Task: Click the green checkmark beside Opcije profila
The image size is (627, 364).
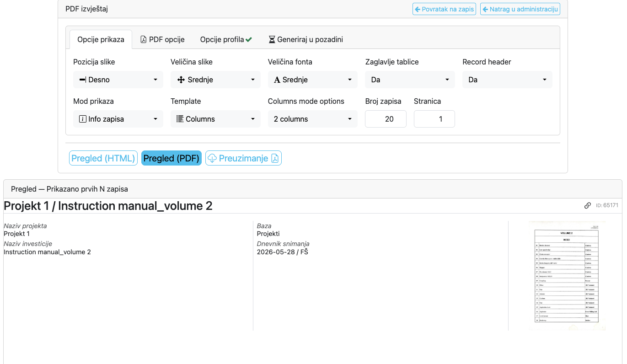Action: click(249, 40)
